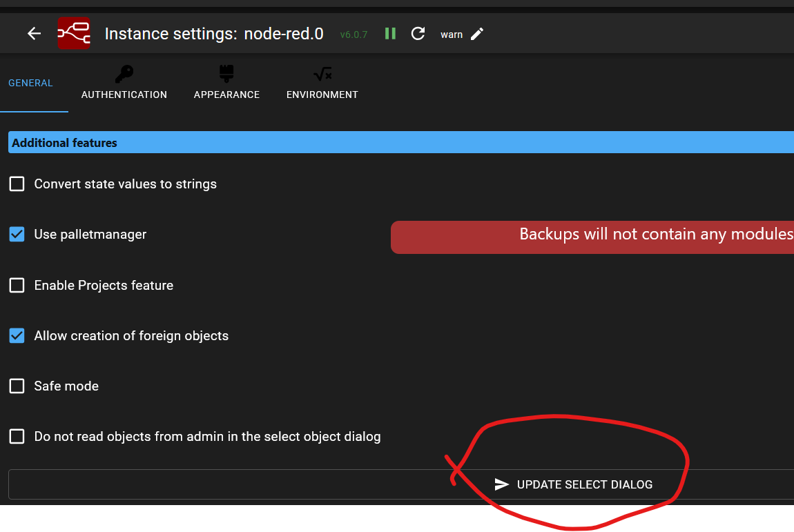Edit log level with the pencil icon
Screen dimensions: 794x532
tap(477, 34)
